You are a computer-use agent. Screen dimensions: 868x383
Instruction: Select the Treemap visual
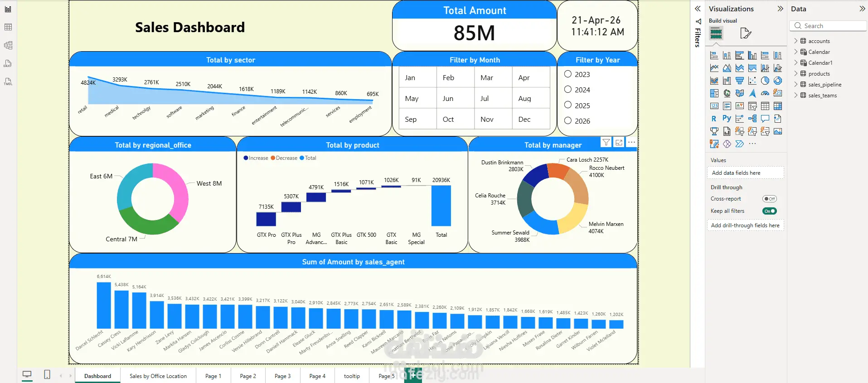(x=714, y=93)
